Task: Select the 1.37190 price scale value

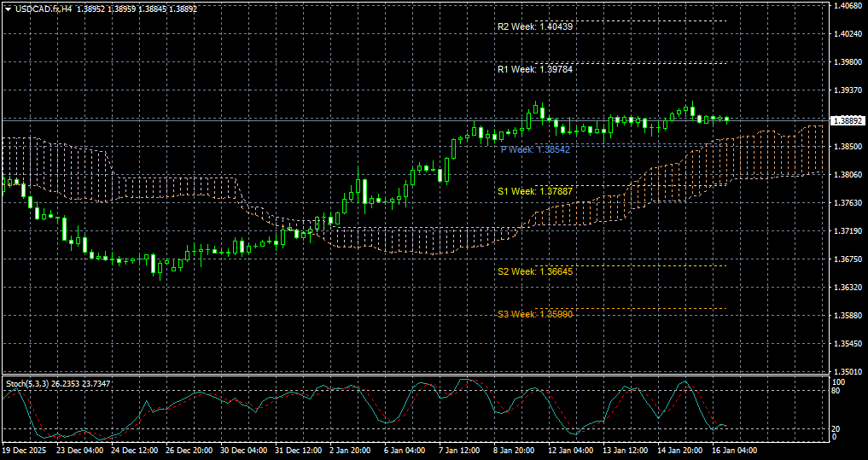Action: (x=850, y=230)
